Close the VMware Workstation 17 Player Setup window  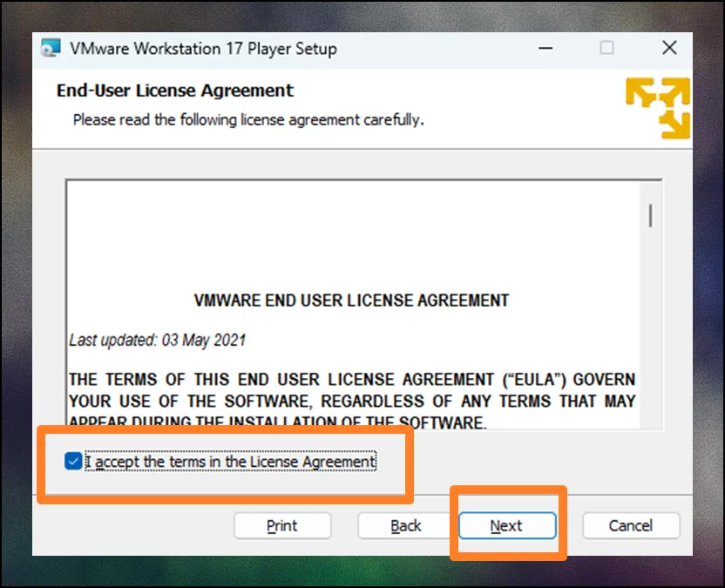point(669,48)
